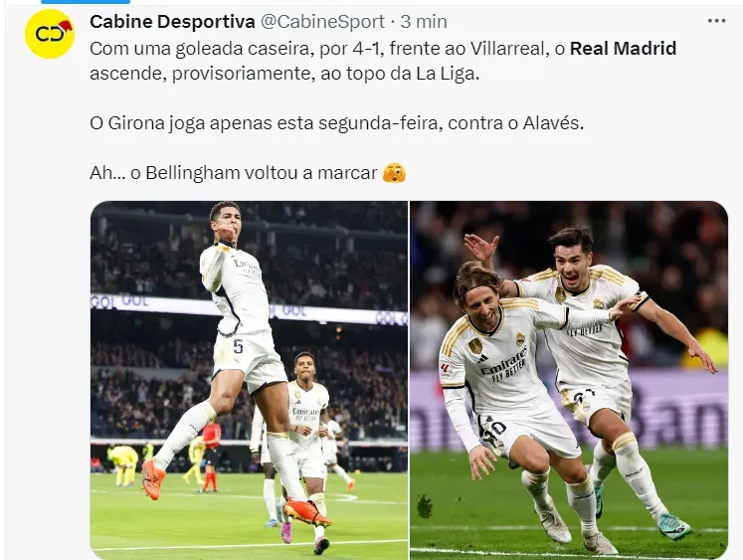Click the surprised face emoji
743x560 pixels.
pos(394,173)
